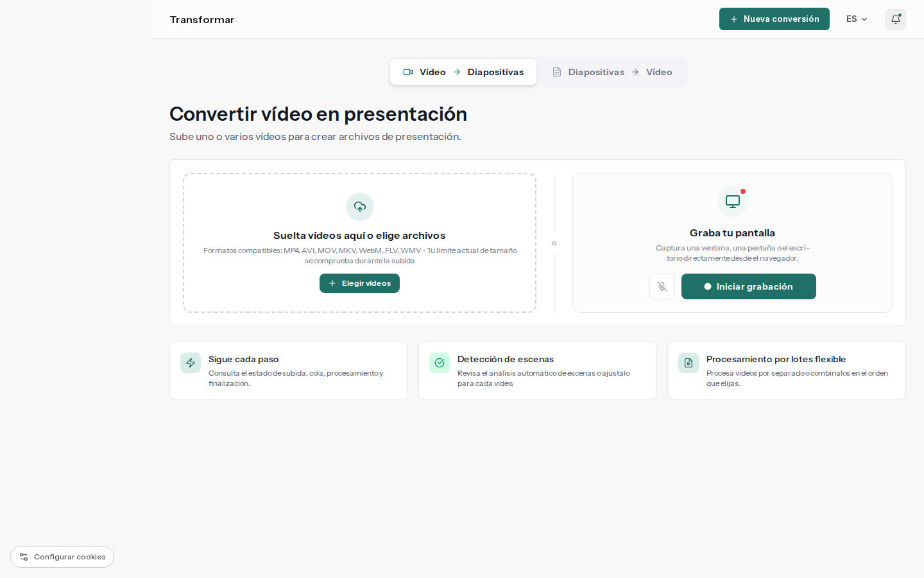Click the Formatos compatibles text
This screenshot has width=924, height=578.
tap(360, 256)
